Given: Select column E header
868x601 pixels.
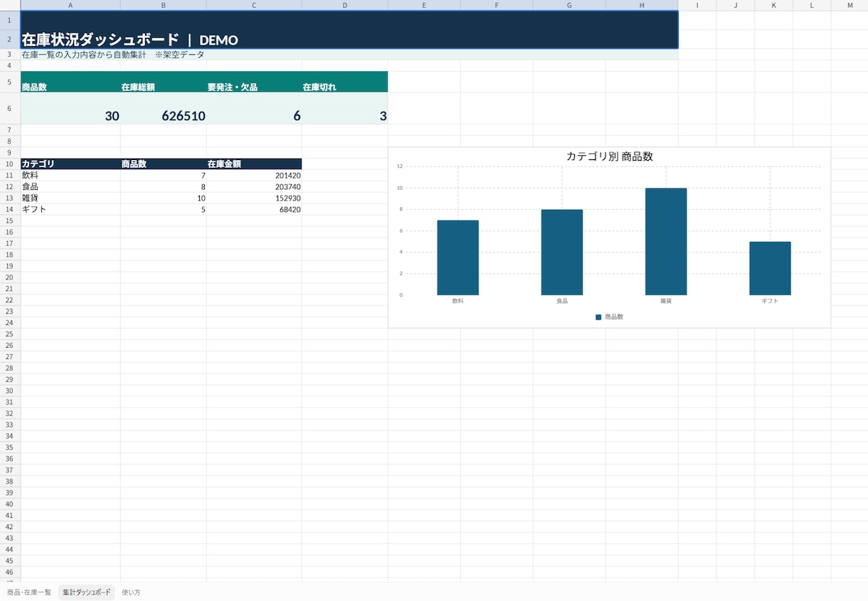Looking at the screenshot, I should [x=424, y=5].
